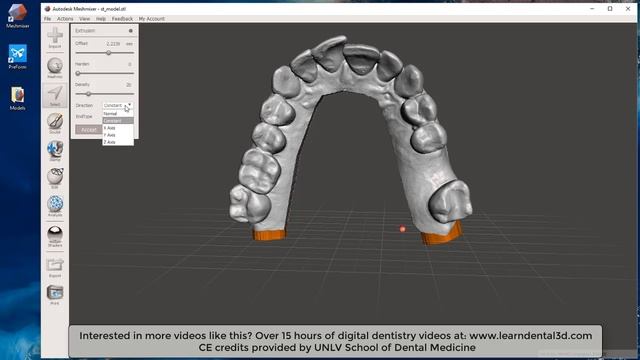Open the My Account menu
This screenshot has height=360, width=640.
(x=151, y=19)
